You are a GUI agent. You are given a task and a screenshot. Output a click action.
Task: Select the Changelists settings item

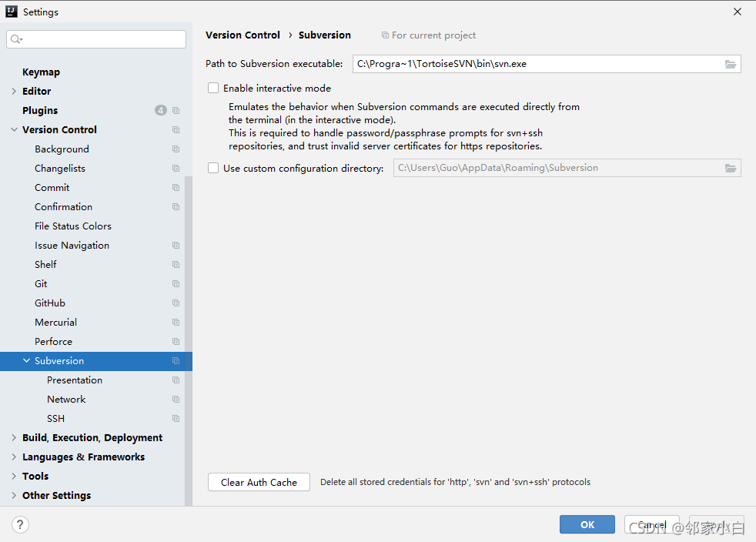60,169
